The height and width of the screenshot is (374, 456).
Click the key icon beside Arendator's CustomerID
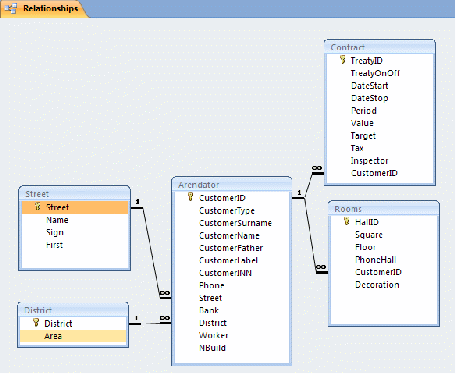pyautogui.click(x=190, y=197)
